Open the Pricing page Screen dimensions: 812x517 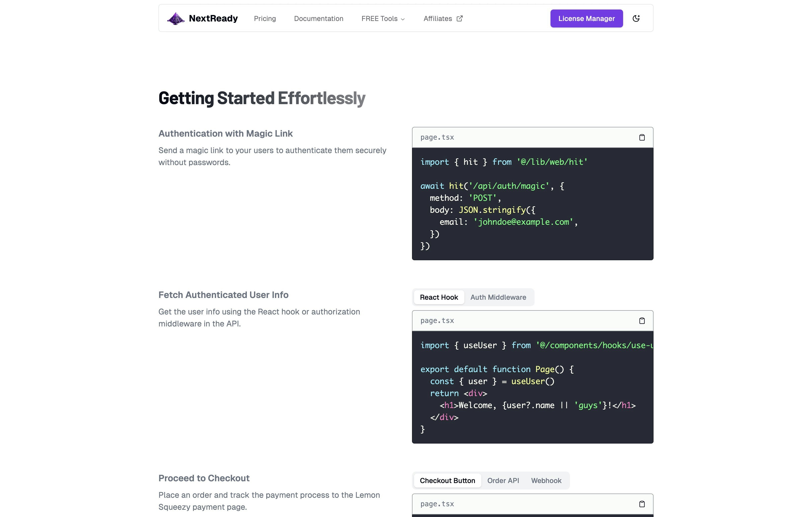pos(265,18)
